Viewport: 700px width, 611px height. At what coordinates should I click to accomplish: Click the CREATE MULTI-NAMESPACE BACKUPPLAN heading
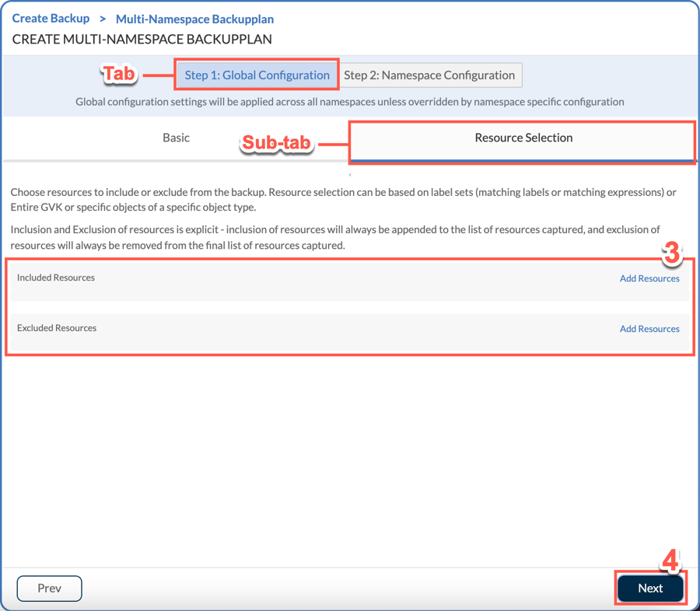pos(142,39)
